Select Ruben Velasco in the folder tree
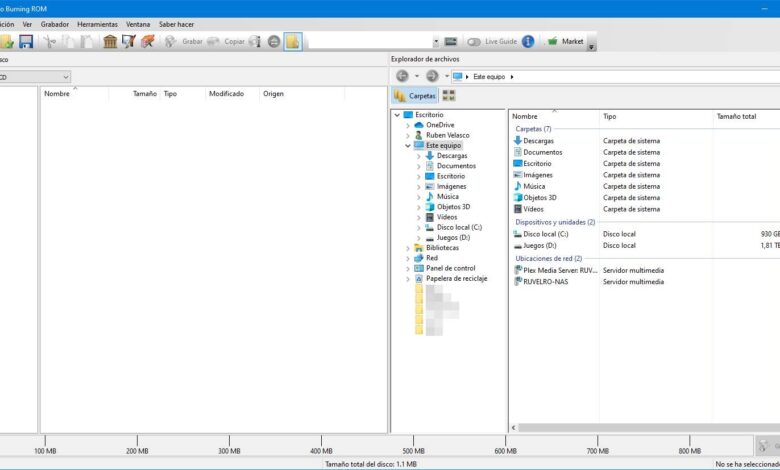Image resolution: width=780 pixels, height=470 pixels. pos(448,135)
